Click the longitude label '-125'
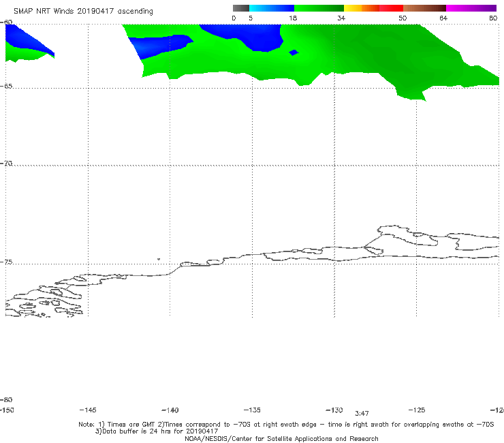Image resolution: width=504 pixels, height=443 pixels. (x=417, y=410)
